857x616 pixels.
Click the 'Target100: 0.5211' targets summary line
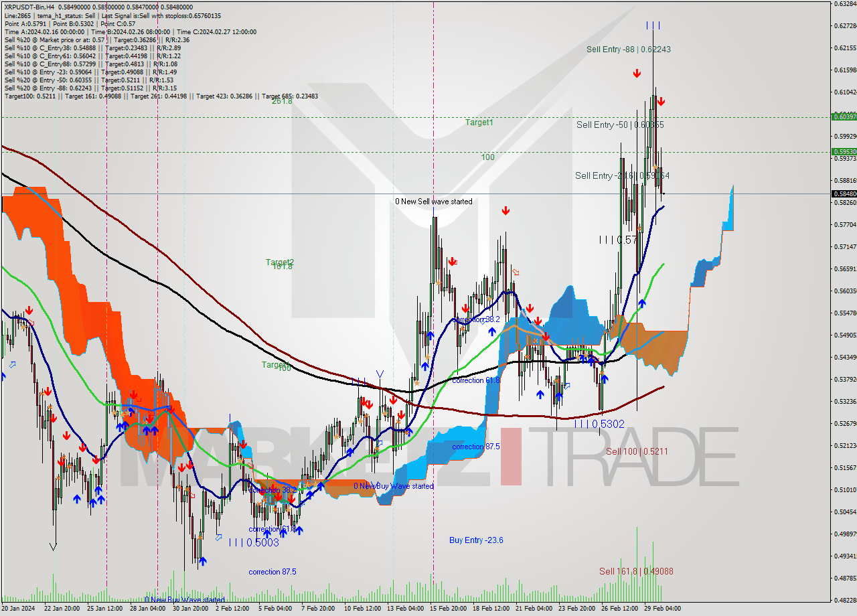pos(161,95)
